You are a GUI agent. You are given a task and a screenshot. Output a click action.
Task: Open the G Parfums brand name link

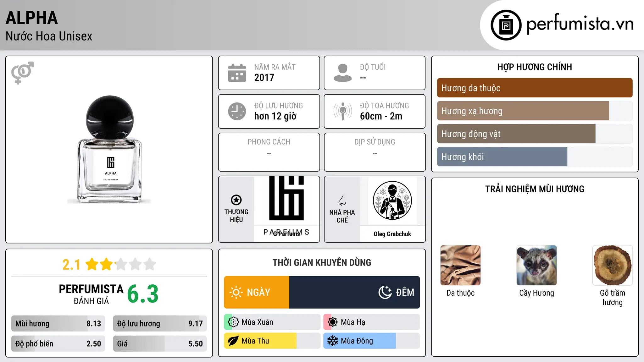(286, 234)
